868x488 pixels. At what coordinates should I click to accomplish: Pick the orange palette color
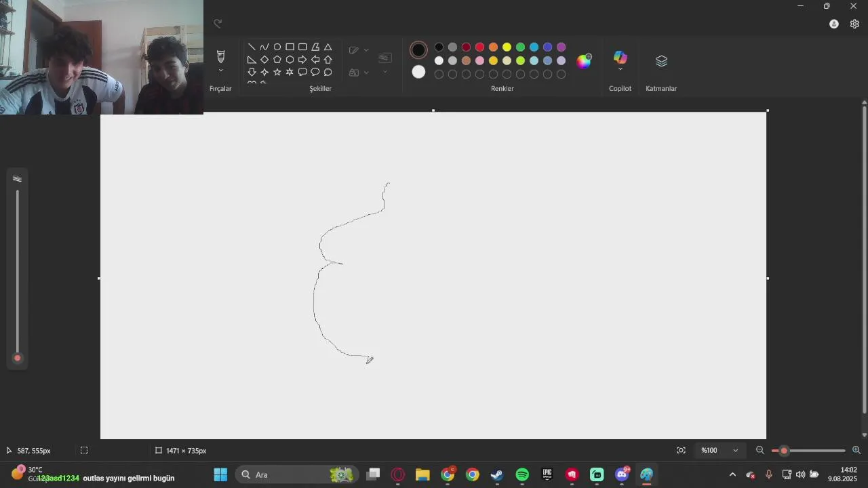click(x=494, y=47)
